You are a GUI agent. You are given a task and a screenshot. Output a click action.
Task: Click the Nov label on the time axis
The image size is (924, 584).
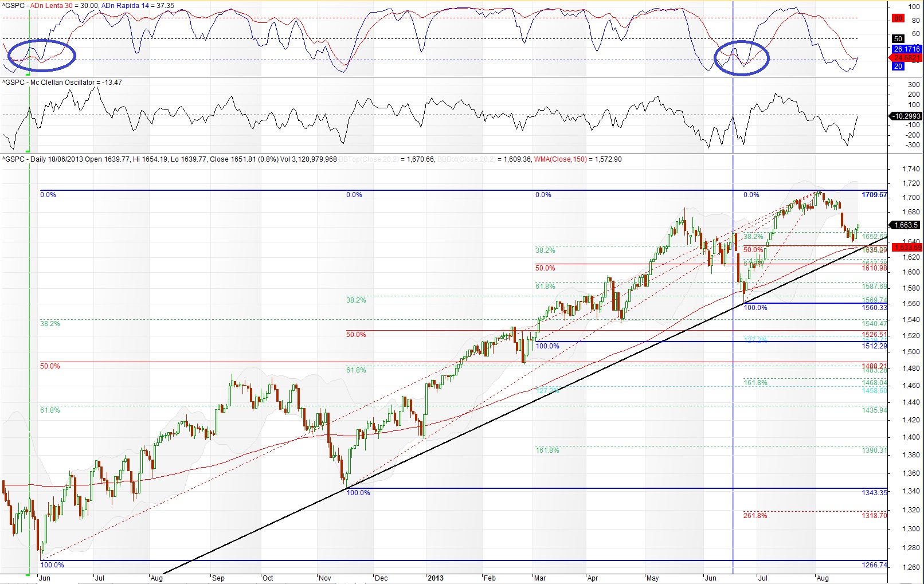(x=325, y=578)
